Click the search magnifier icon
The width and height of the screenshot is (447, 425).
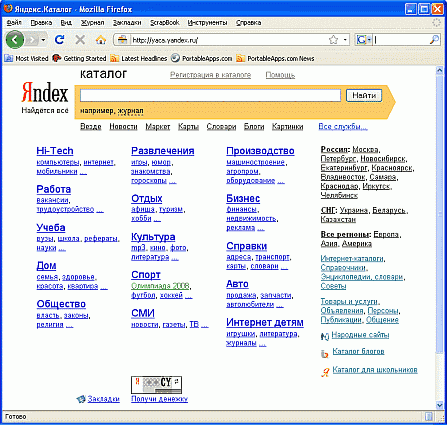click(x=434, y=40)
